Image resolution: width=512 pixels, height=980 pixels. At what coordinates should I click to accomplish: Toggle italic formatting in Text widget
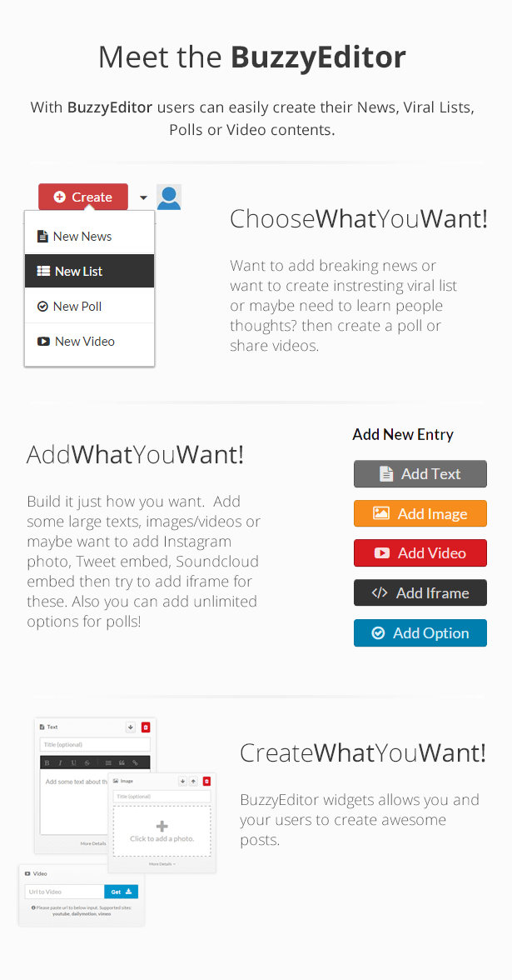[x=61, y=762]
